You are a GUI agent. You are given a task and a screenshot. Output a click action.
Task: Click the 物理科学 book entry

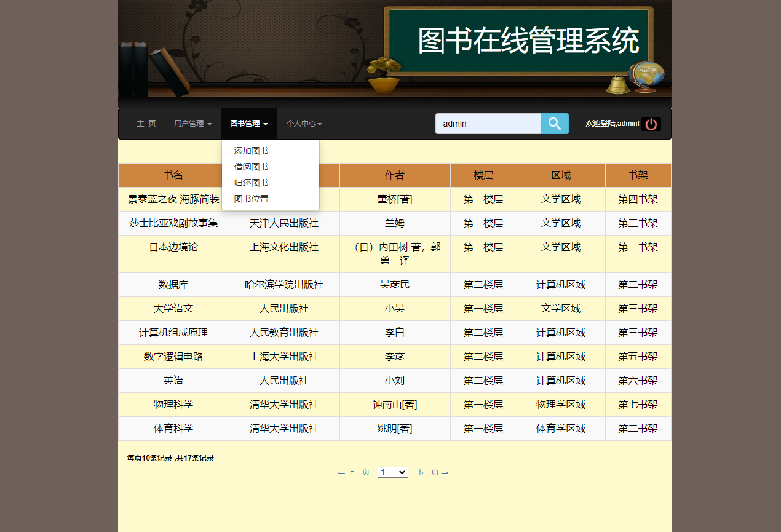pos(173,404)
